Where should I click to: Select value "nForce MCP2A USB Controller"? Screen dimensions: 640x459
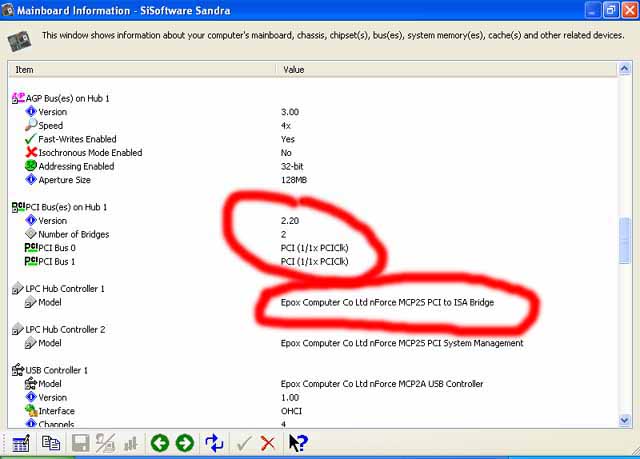[427, 384]
